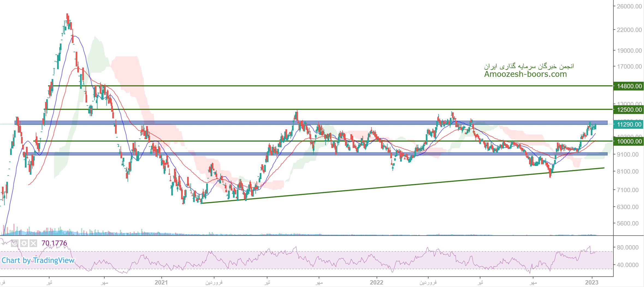Open RSI indicator settings gear

click(x=24, y=243)
